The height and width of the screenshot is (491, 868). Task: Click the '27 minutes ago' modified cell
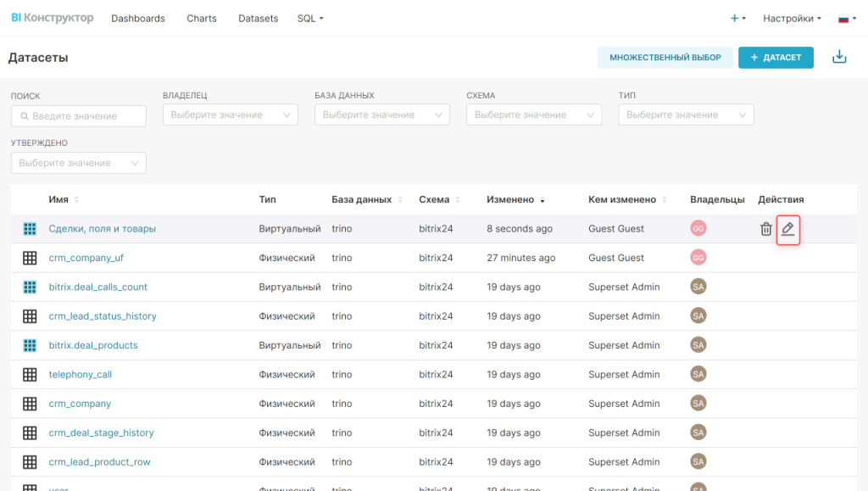click(521, 258)
